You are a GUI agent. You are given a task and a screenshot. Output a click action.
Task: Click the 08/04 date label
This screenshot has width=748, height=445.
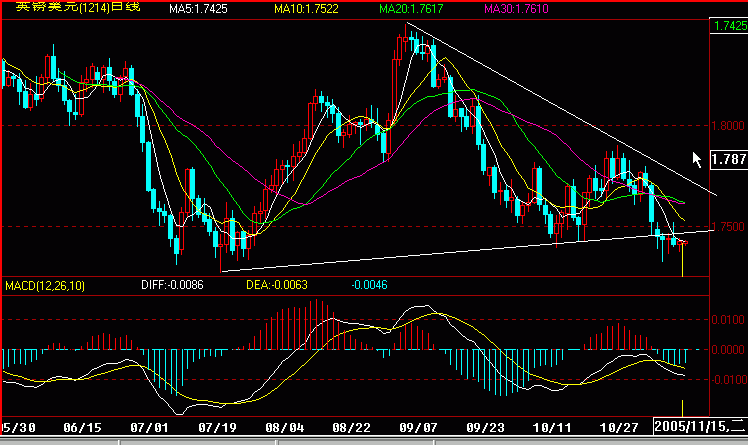284,427
